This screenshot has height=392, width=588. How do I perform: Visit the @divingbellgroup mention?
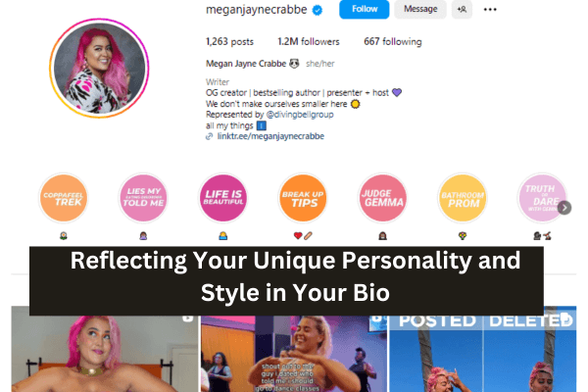[x=300, y=115]
